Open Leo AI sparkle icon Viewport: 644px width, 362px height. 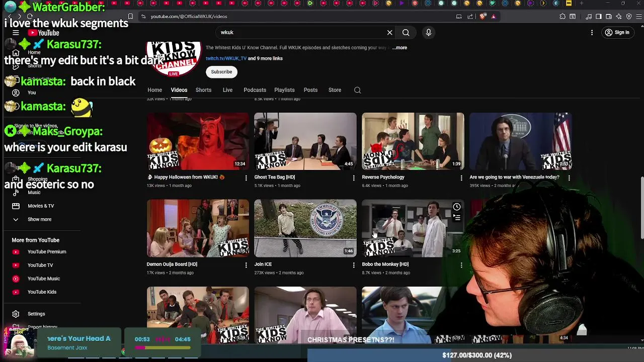click(x=619, y=17)
